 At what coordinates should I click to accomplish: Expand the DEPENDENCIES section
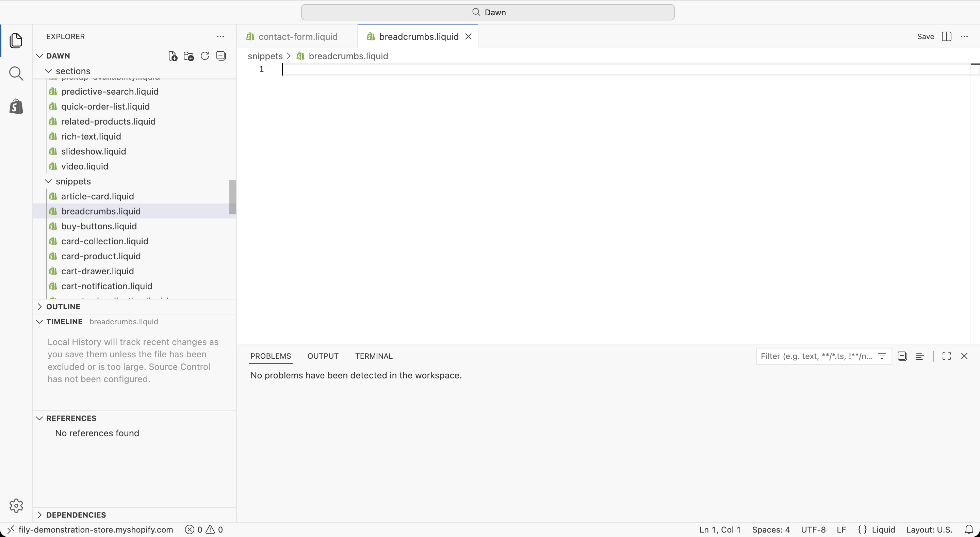coord(76,515)
